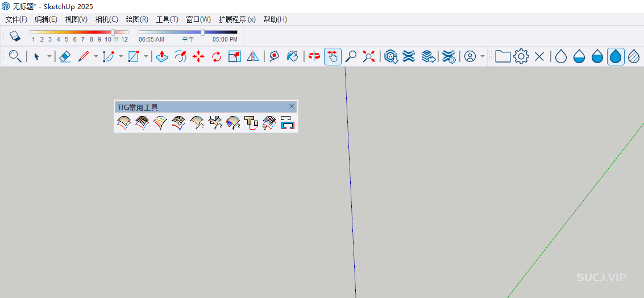The width and height of the screenshot is (644, 298).
Task: Select the highlighted Pan hand tool
Action: [333, 56]
